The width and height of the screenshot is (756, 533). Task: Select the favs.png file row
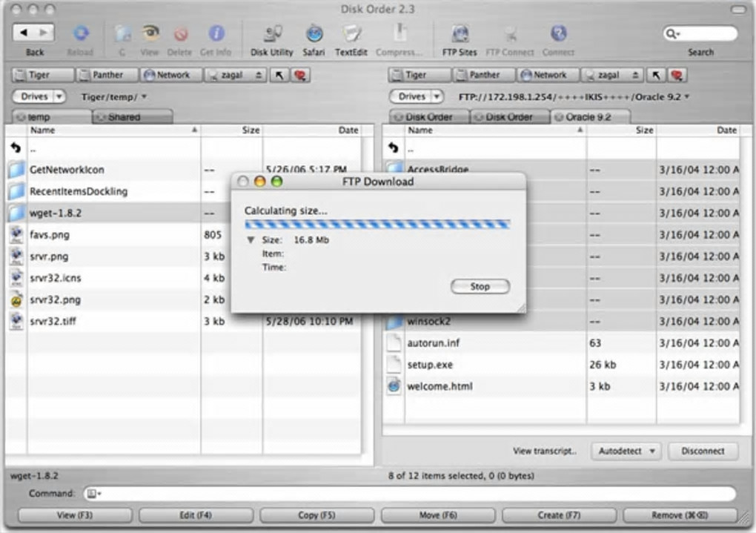point(118,235)
